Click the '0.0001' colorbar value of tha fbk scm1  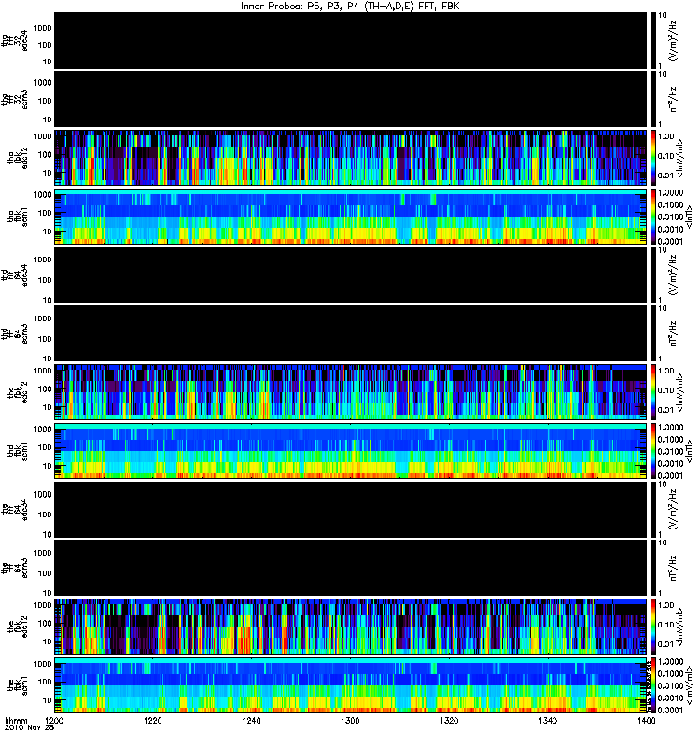670,241
